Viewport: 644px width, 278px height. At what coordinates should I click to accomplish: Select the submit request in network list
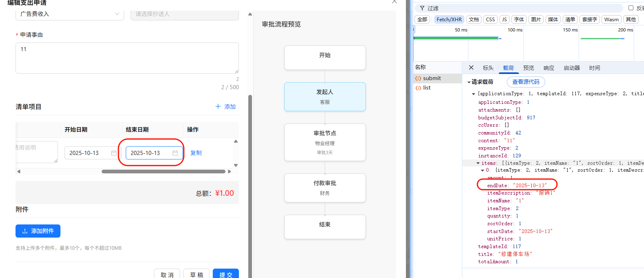[432, 78]
